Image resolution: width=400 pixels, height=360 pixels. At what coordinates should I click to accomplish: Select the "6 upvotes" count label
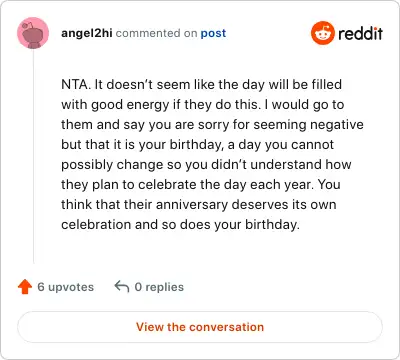[66, 287]
